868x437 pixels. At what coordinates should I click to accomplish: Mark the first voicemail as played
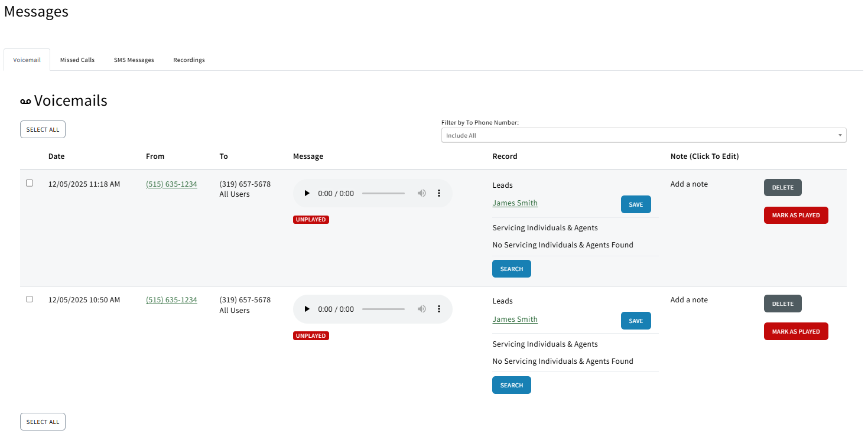tap(795, 215)
